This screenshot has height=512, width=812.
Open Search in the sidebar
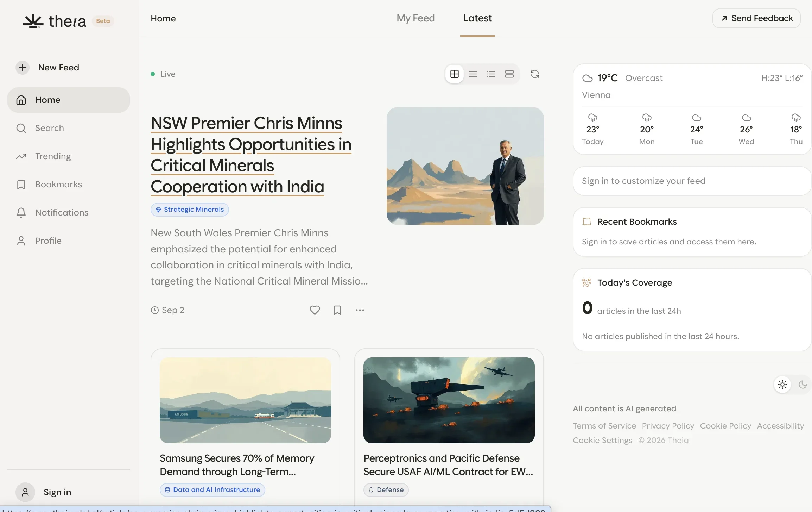69,128
